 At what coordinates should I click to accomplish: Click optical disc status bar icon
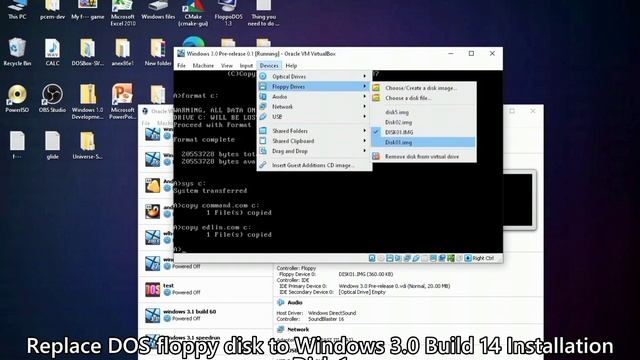381,258
